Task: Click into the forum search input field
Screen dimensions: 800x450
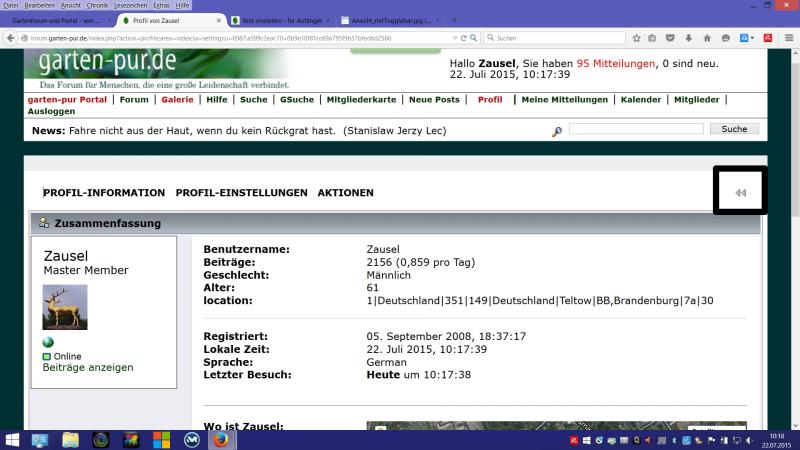Action: (x=635, y=130)
